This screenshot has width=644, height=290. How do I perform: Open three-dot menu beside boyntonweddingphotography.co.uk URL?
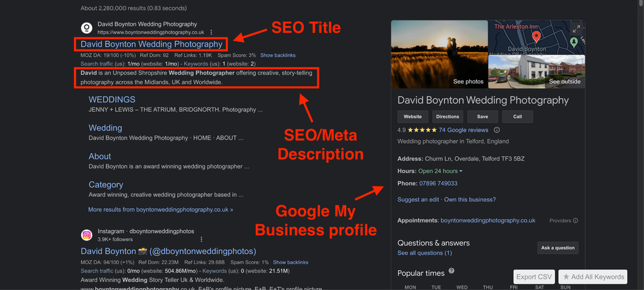[x=211, y=32]
